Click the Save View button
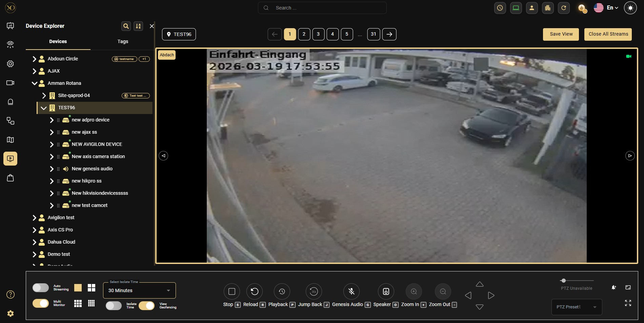The image size is (644, 323). pos(561,34)
